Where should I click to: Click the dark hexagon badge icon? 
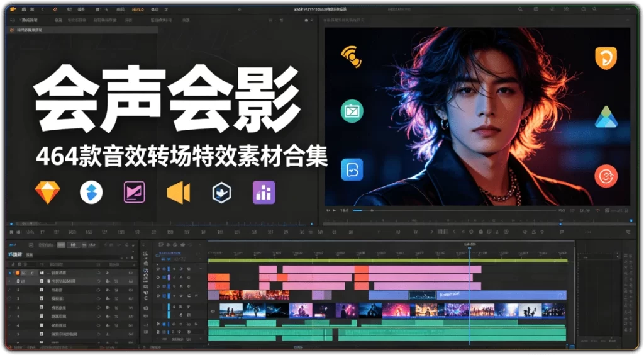[221, 193]
